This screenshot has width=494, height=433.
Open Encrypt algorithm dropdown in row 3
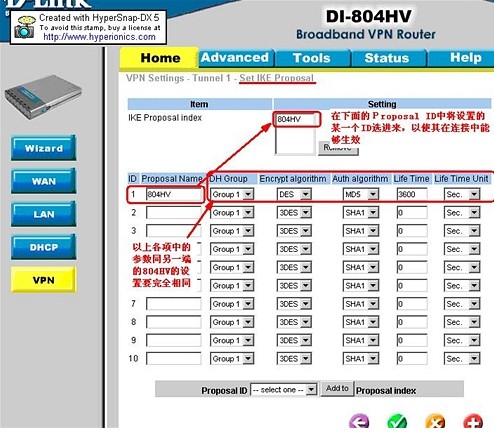pyautogui.click(x=294, y=231)
